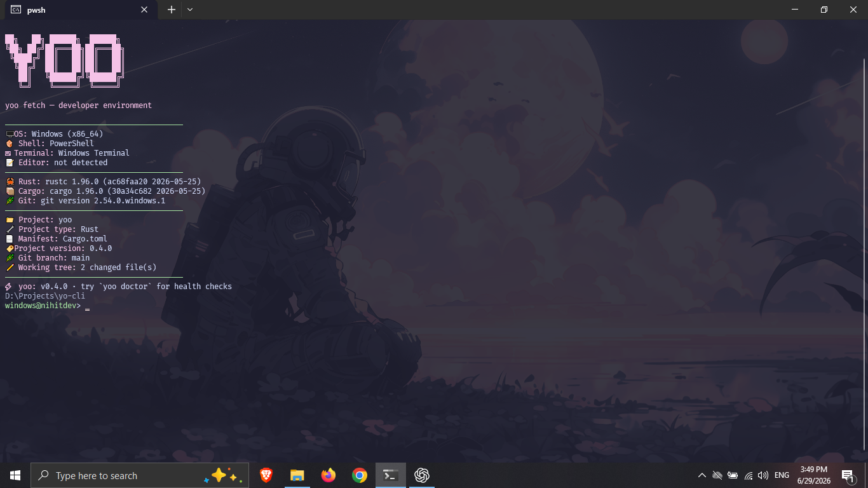Click the 'windows@nihitdev>' prompt line
Screen dimensions: 868x488
(x=43, y=306)
